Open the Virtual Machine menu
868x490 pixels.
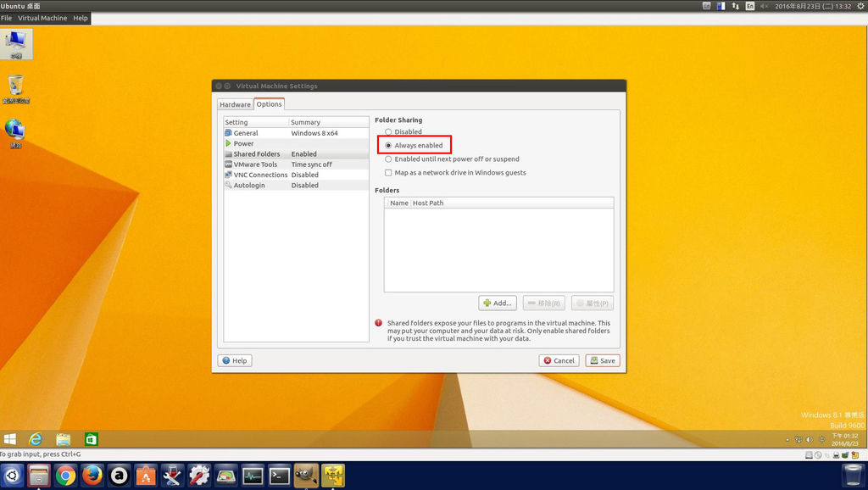click(x=43, y=17)
